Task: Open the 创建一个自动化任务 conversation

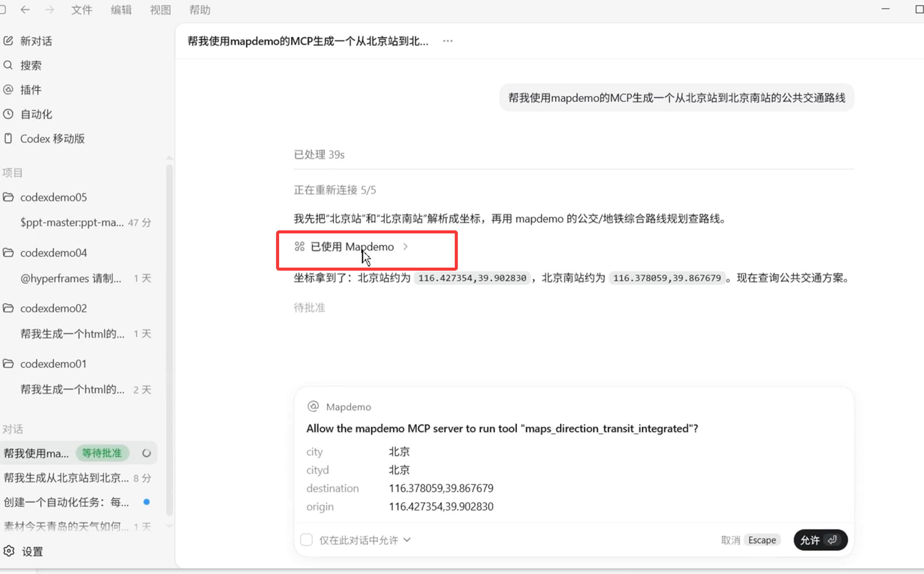Action: pos(79,502)
